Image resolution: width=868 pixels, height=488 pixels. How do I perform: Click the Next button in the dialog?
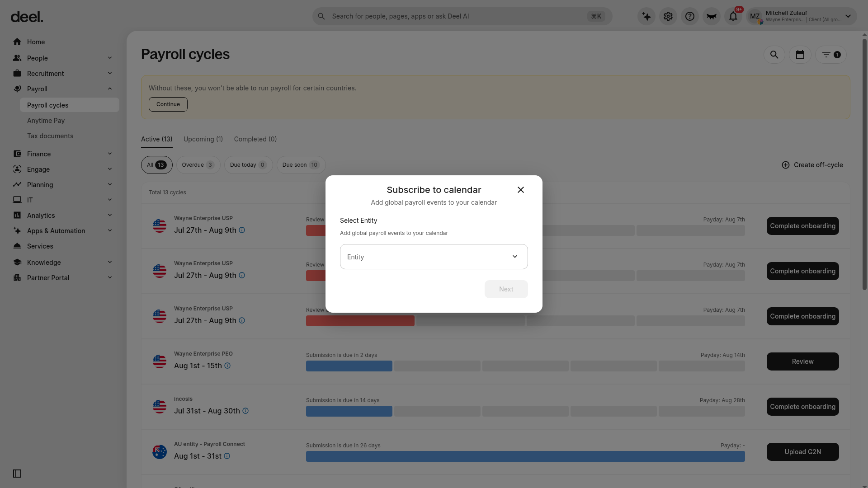(x=506, y=289)
